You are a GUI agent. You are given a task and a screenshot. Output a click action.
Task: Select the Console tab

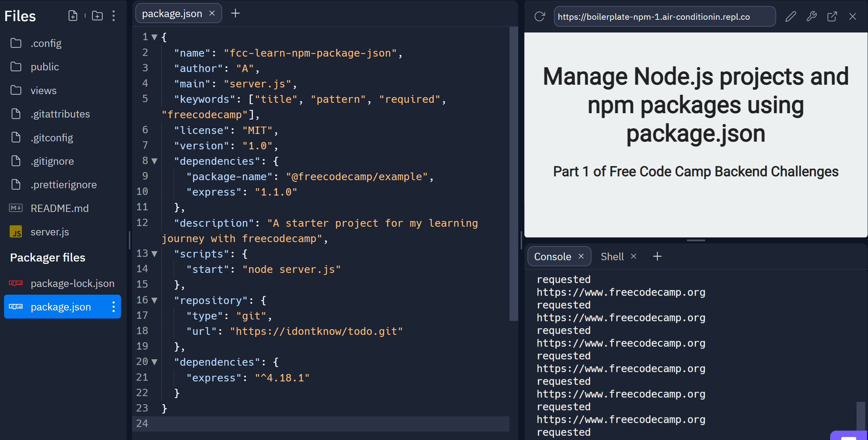click(x=553, y=256)
